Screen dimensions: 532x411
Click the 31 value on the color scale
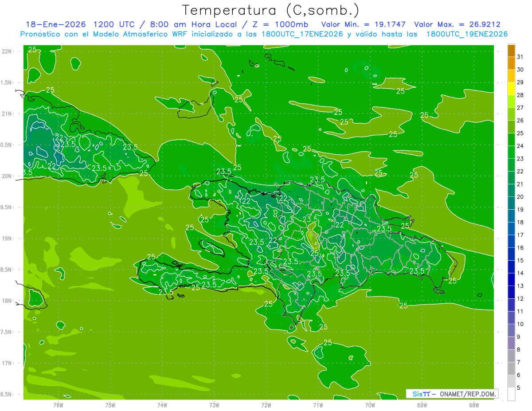coord(520,57)
